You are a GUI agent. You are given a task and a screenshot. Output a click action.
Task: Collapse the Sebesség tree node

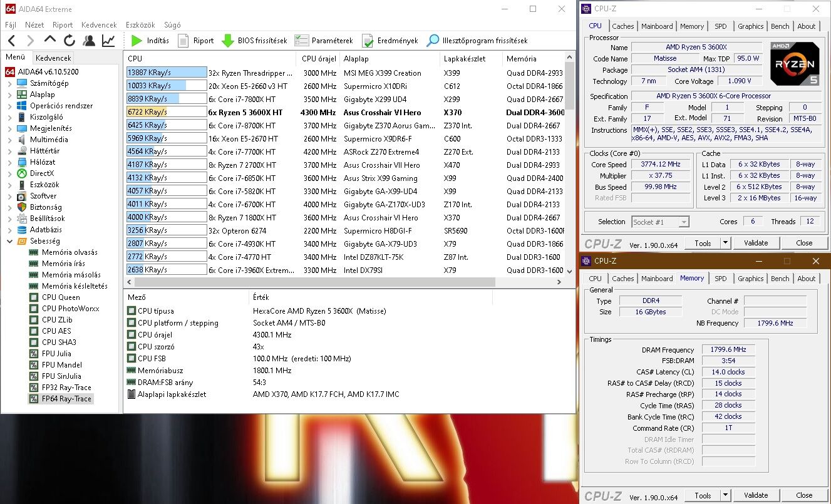(x=9, y=241)
